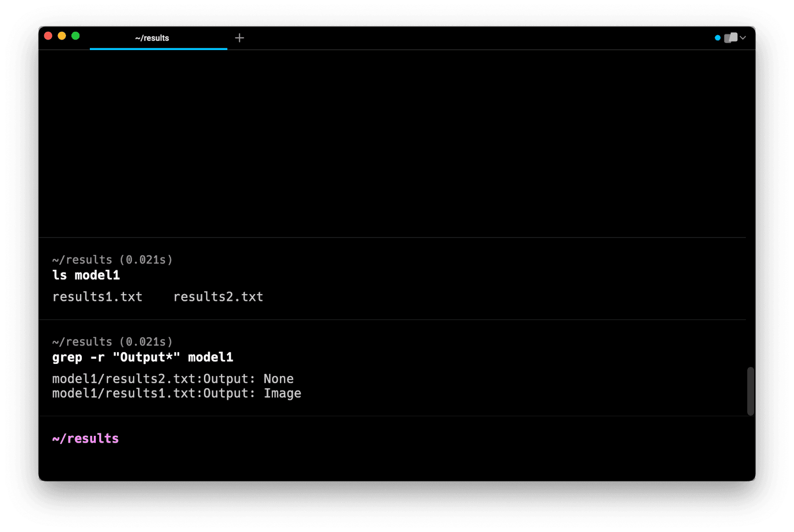
Task: Click the timing header above ls command
Action: pos(112,260)
